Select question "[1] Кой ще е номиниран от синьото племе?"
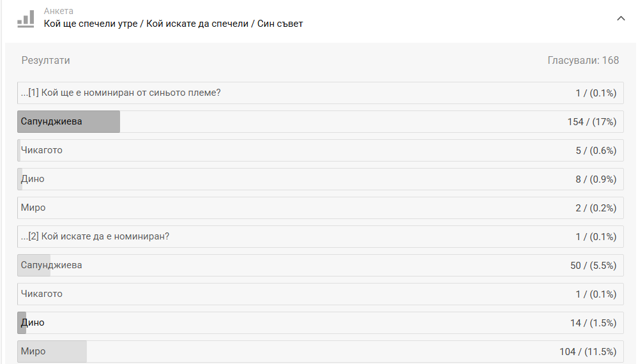 tap(121, 93)
